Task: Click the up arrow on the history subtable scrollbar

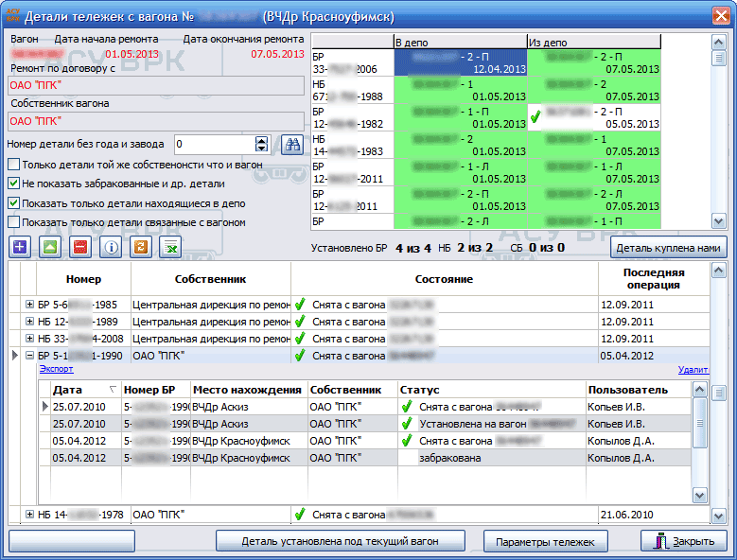Action: point(700,390)
